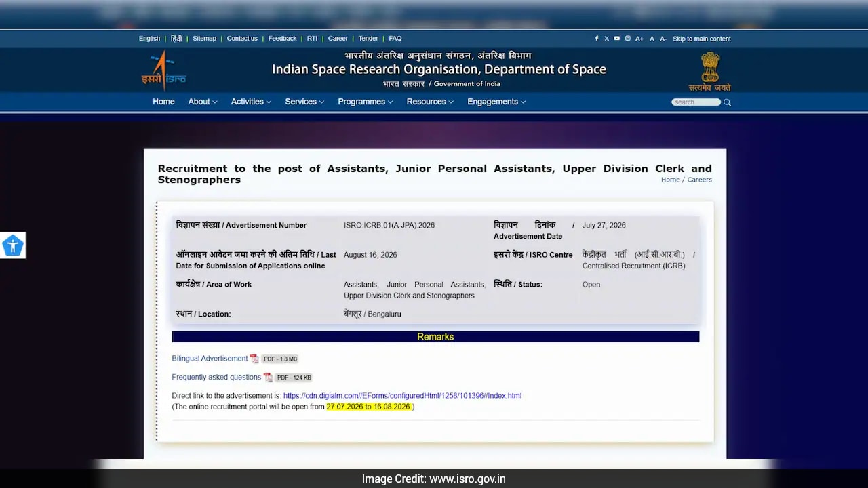This screenshot has width=868, height=488.
Task: Click PDF icon beside Bilingual Advertisement
Action: (x=254, y=359)
